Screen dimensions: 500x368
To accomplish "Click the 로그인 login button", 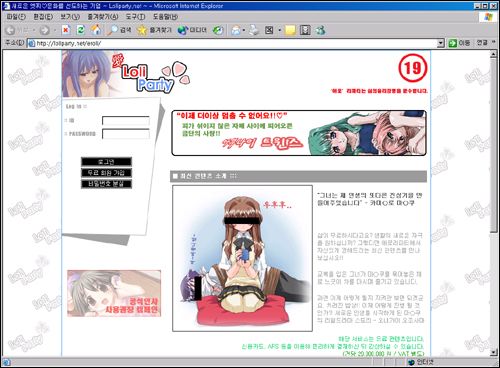I will click(106, 162).
